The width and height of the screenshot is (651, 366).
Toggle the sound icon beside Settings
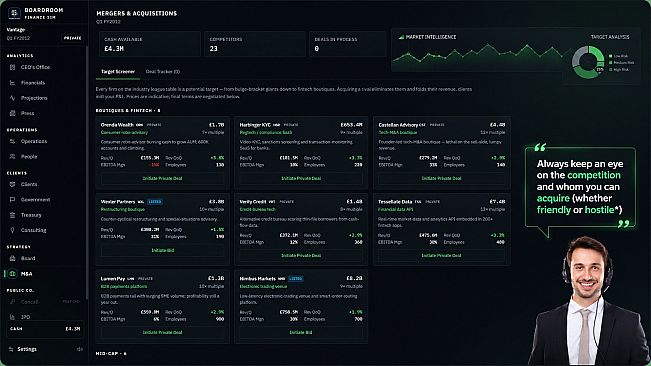point(80,349)
